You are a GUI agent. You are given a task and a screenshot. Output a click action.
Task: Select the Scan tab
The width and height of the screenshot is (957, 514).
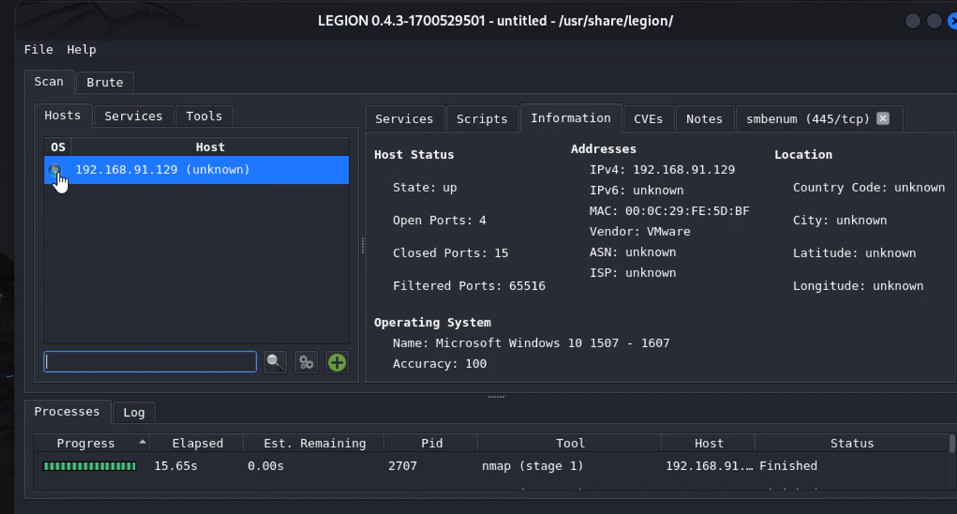[49, 81]
